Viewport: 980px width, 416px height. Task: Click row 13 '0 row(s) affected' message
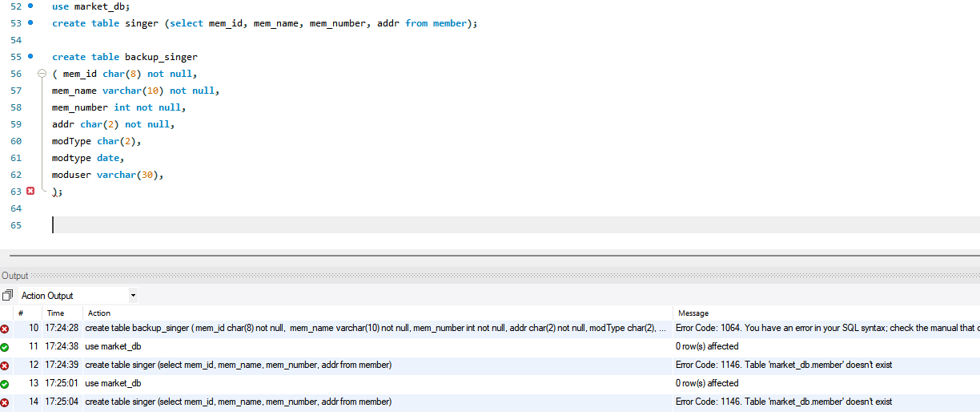[708, 383]
